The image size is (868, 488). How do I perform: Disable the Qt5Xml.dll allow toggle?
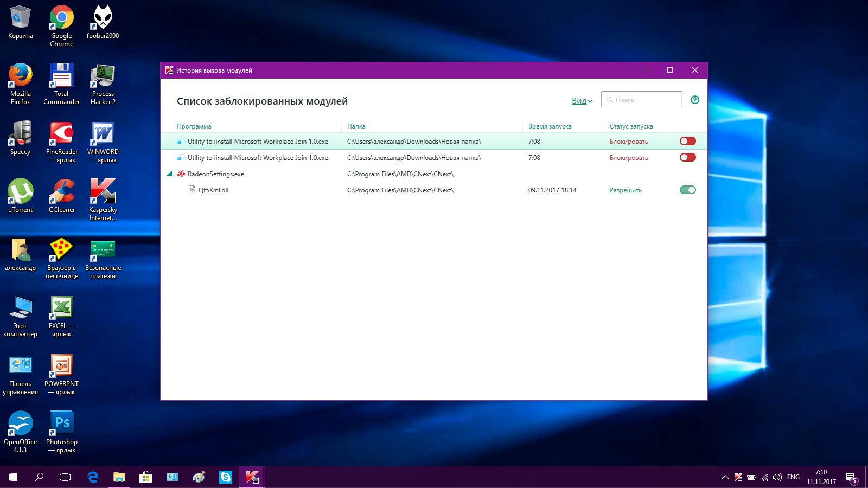687,190
